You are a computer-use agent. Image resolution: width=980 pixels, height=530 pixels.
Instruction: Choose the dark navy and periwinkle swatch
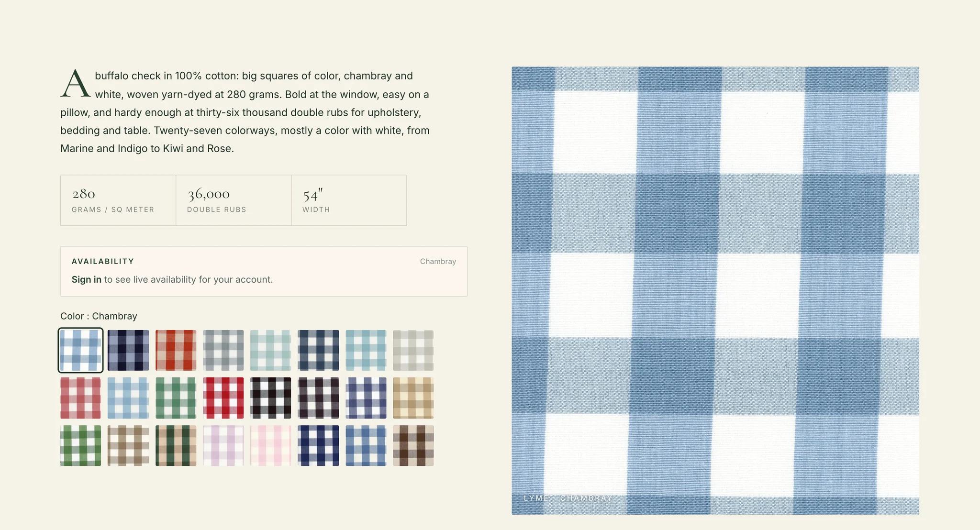click(128, 350)
